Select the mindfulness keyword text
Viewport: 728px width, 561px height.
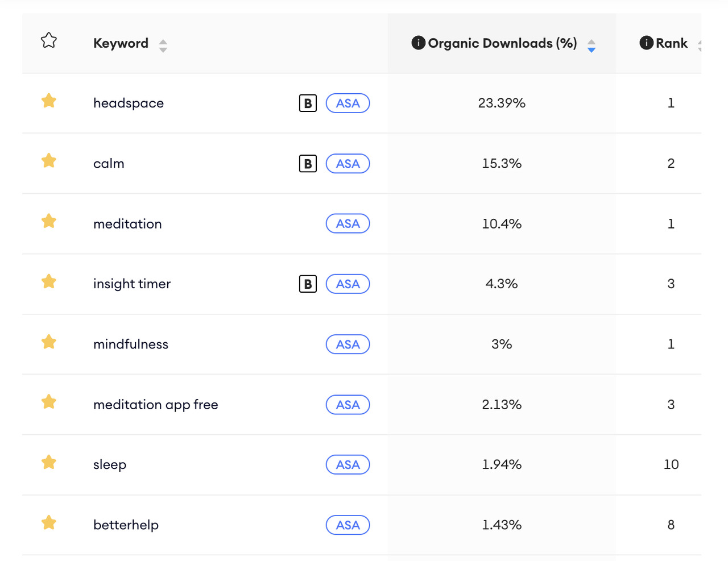(131, 344)
